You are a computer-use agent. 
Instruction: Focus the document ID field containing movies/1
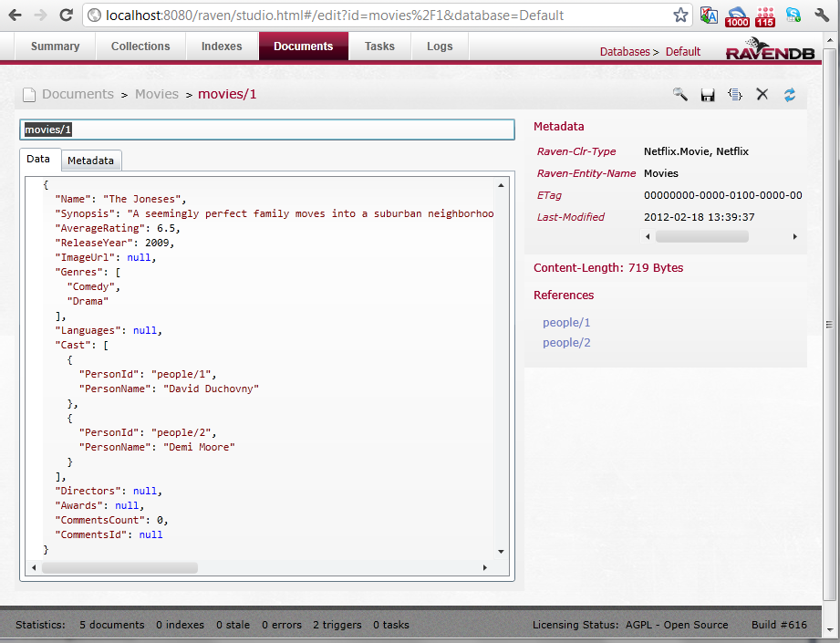(267, 130)
